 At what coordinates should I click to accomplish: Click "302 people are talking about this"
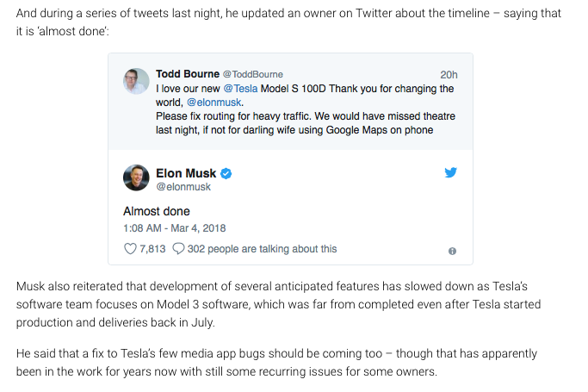(262, 249)
